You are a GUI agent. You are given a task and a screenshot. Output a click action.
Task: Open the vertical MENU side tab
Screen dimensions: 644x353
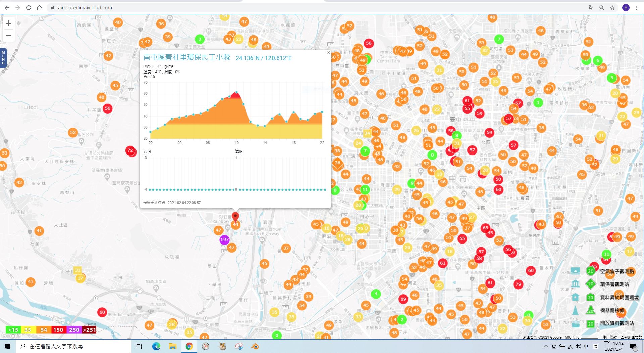coord(3,57)
